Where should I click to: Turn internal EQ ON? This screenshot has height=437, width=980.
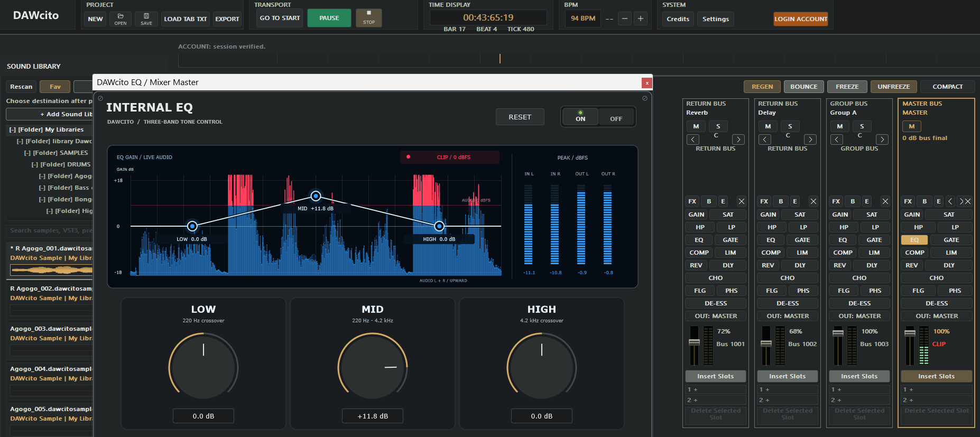tap(580, 116)
